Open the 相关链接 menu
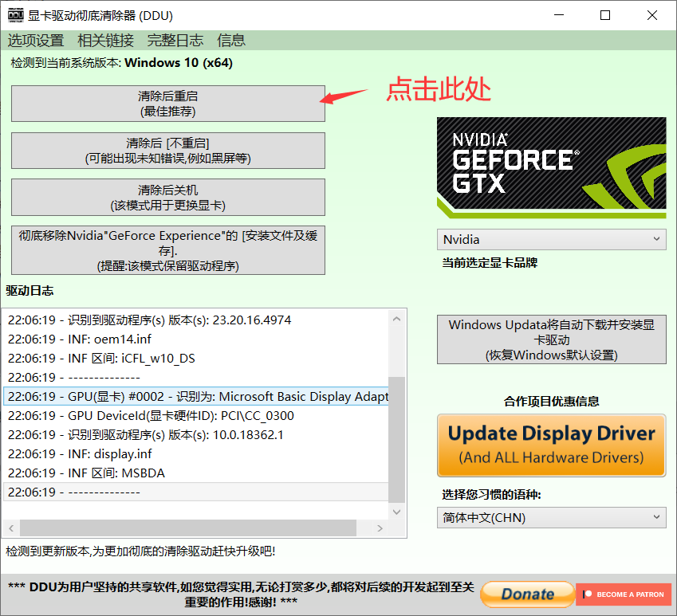 coord(106,41)
